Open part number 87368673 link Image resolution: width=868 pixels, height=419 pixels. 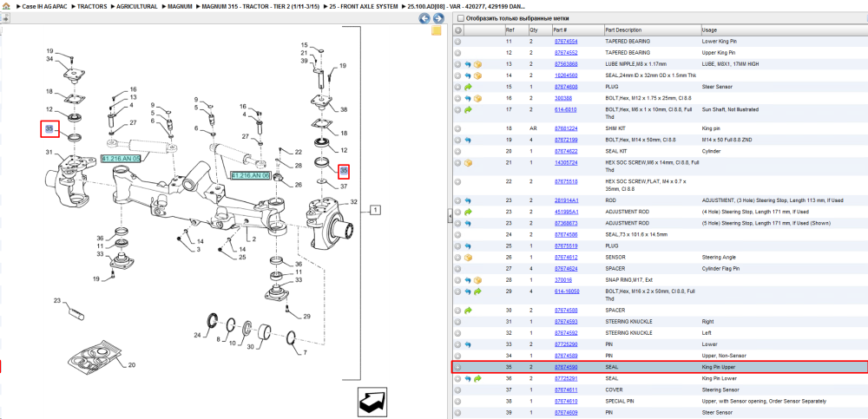(x=566, y=223)
